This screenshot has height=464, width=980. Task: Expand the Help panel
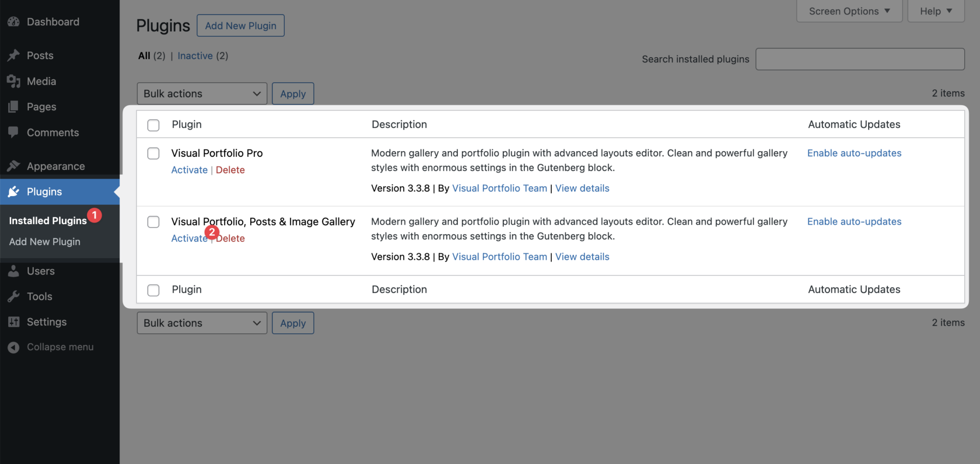pos(935,11)
